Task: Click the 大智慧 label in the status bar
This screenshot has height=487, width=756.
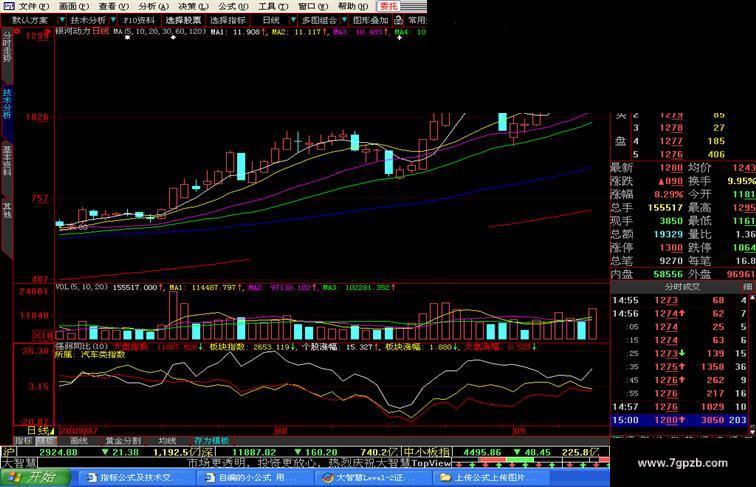Action: [x=19, y=463]
